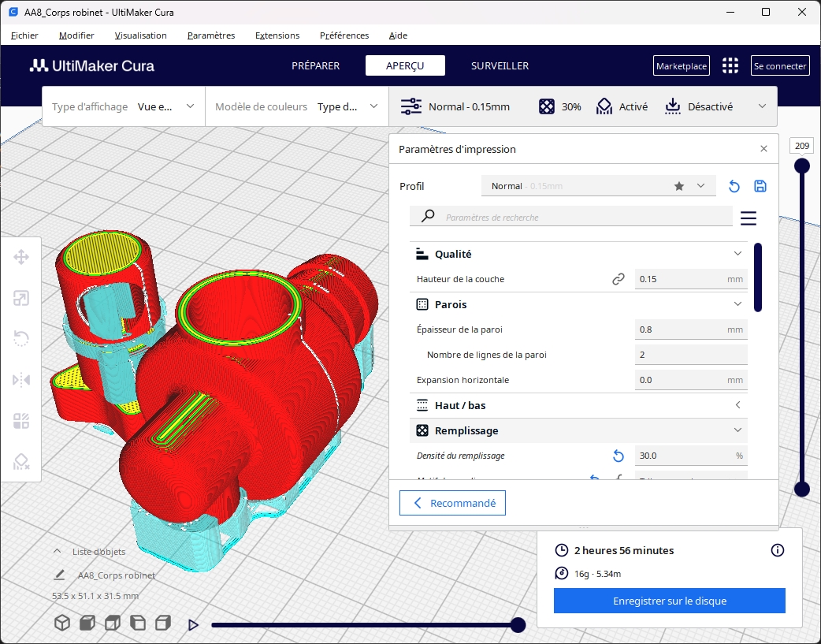
Task: Switch to the PRÉPARER tab
Action: (315, 65)
